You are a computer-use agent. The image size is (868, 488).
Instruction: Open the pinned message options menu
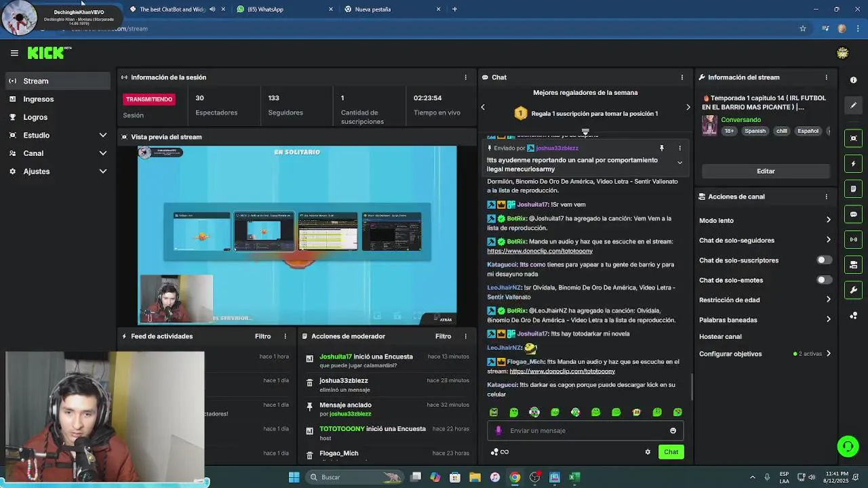[679, 148]
